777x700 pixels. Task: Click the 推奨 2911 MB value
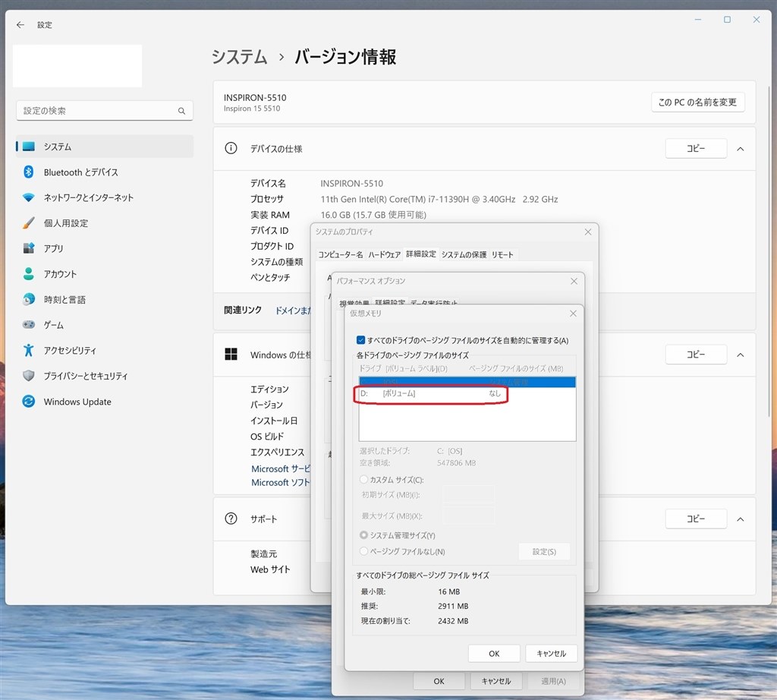453,606
